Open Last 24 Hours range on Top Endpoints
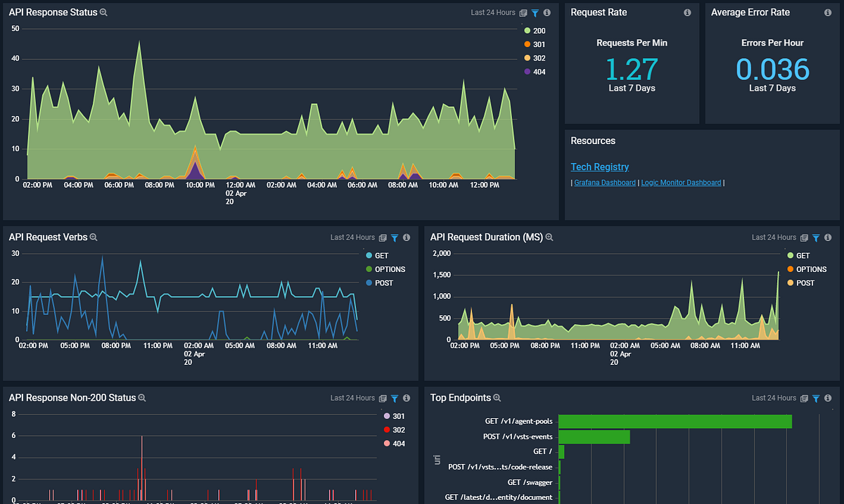 [x=774, y=398]
